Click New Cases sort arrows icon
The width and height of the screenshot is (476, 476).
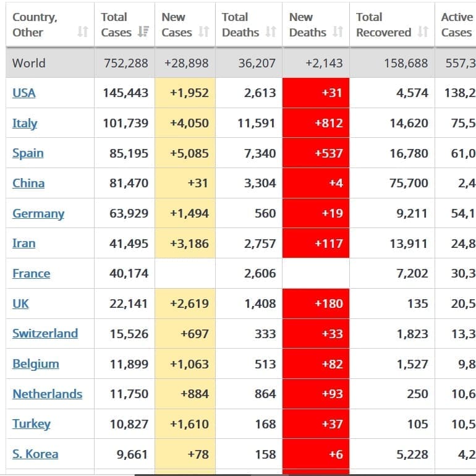(204, 33)
